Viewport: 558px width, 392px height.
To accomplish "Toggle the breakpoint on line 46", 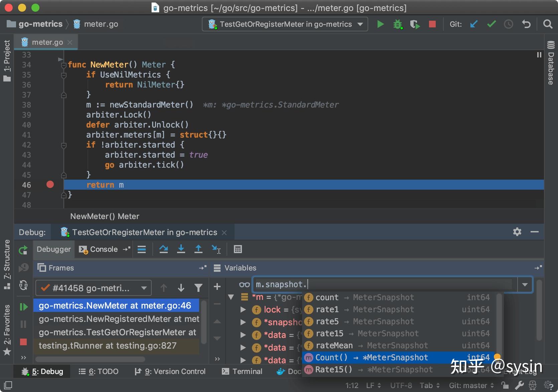I will 50,184.
